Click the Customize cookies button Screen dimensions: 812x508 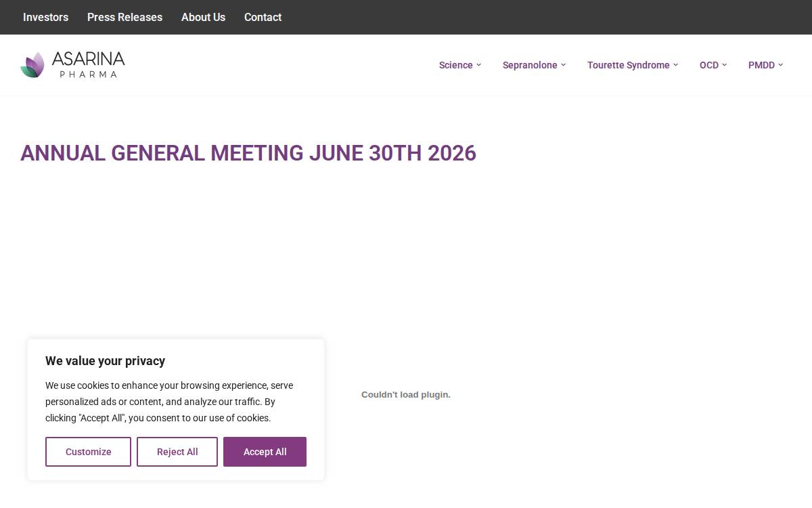click(88, 452)
